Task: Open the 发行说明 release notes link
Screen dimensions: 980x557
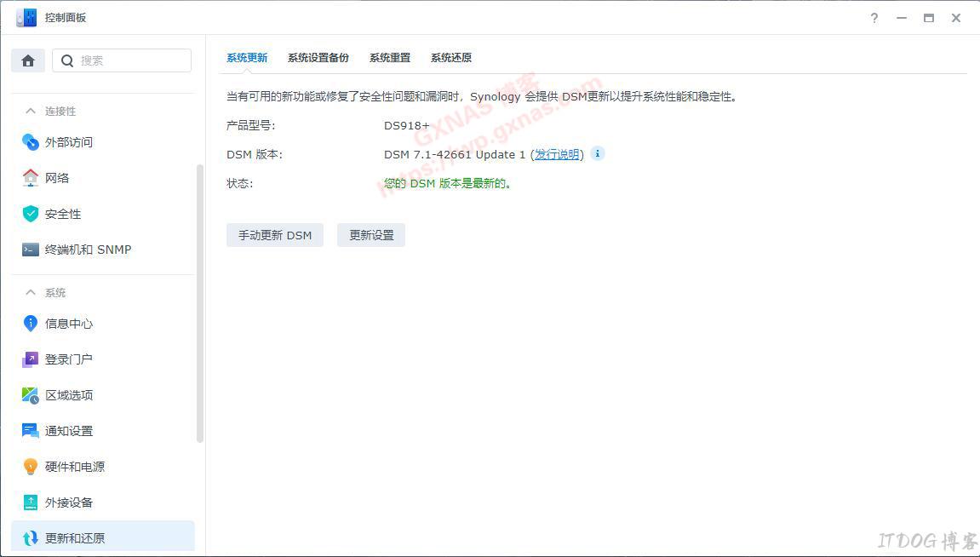Action: tap(557, 154)
